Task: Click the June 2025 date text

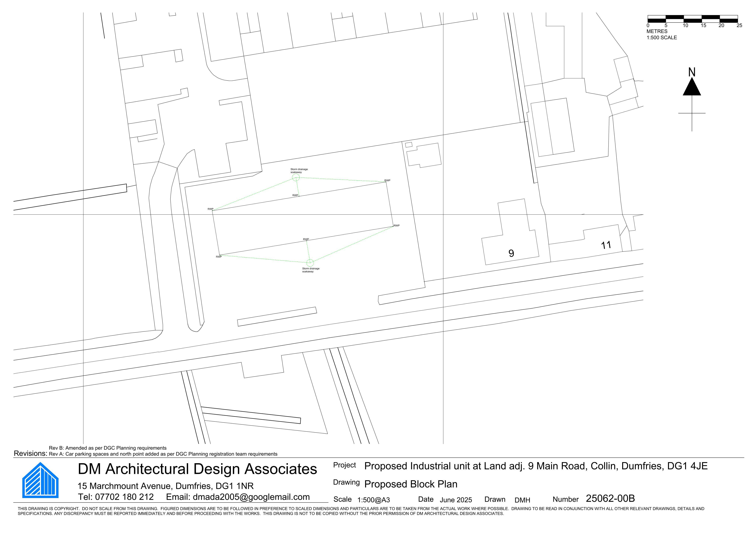Action: (x=456, y=500)
